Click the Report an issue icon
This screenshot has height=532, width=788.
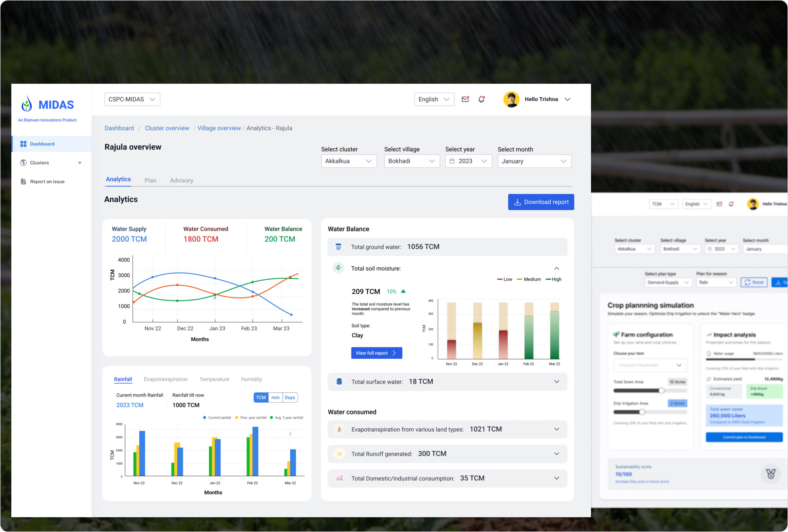pos(23,181)
